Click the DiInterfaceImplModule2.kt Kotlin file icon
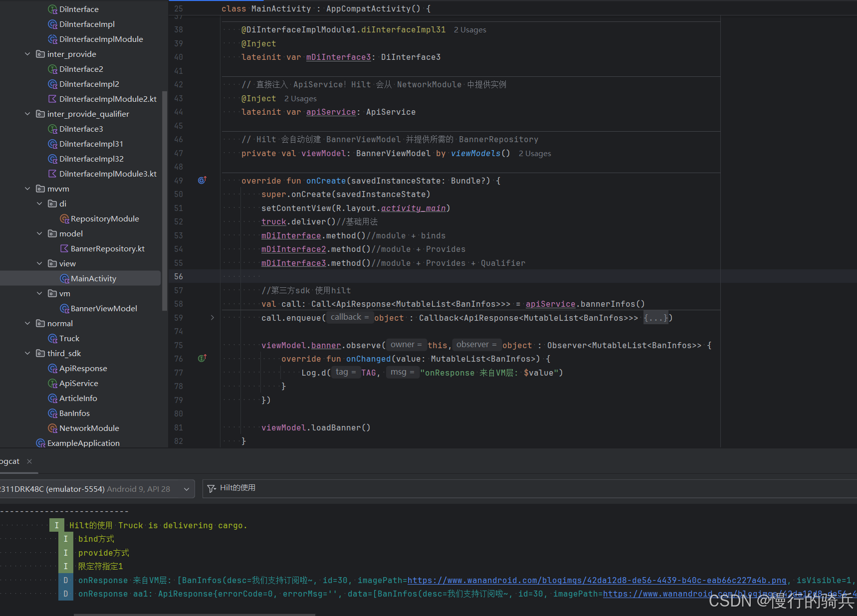The width and height of the screenshot is (857, 616). [x=52, y=99]
